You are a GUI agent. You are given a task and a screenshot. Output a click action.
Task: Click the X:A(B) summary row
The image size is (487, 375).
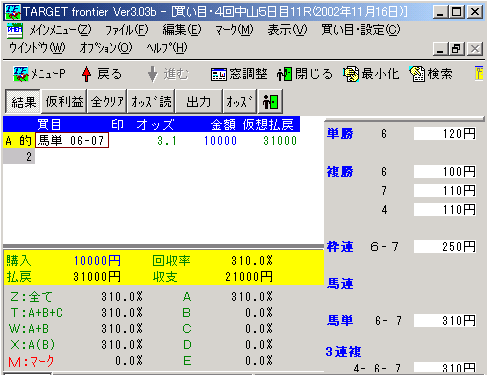pos(76,345)
